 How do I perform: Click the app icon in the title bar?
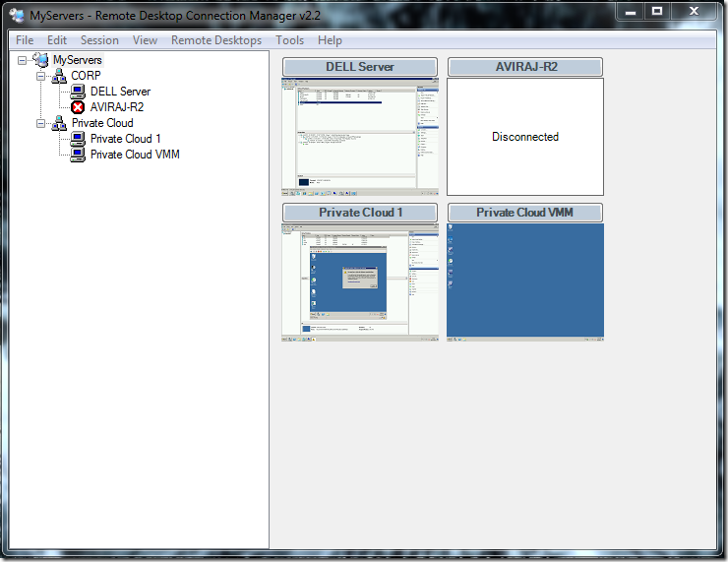pos(17,16)
